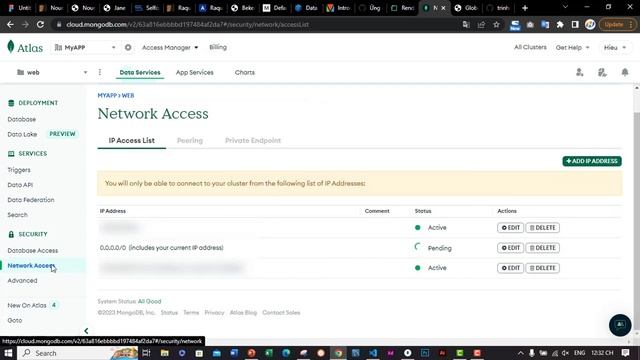Screen dimensions: 640x360
Task: Open the Chrome tab search chevron
Action: tap(565, 7)
